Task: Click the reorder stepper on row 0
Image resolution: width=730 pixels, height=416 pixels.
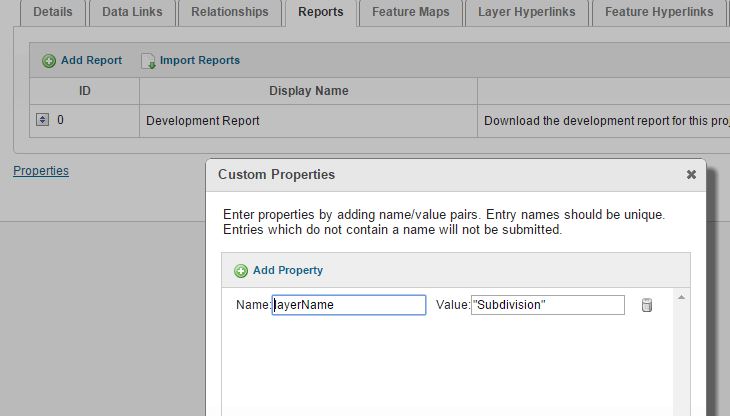Action: tap(42, 120)
